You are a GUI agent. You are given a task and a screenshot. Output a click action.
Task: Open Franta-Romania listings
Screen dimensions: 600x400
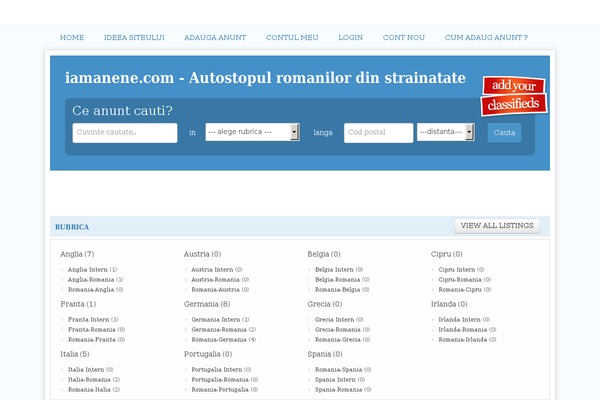click(x=96, y=329)
